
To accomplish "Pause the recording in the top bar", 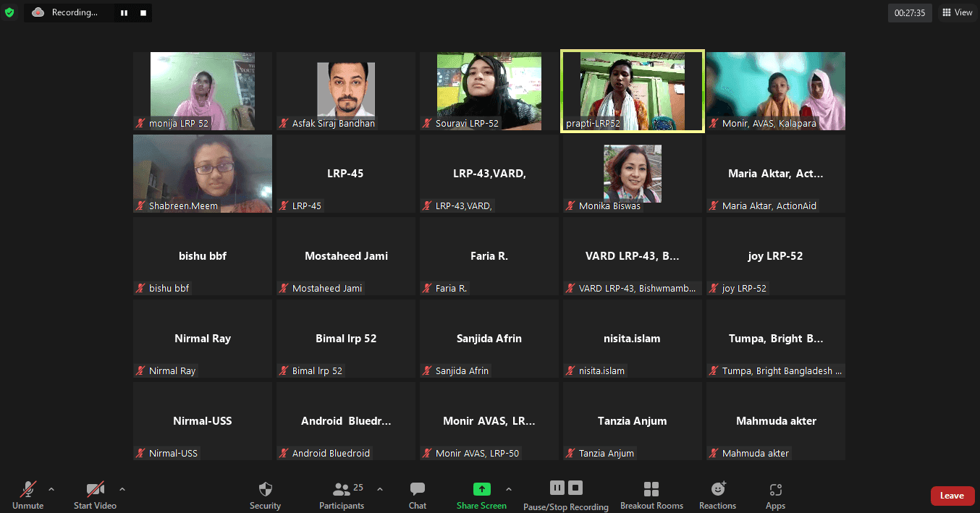I will 124,13.
